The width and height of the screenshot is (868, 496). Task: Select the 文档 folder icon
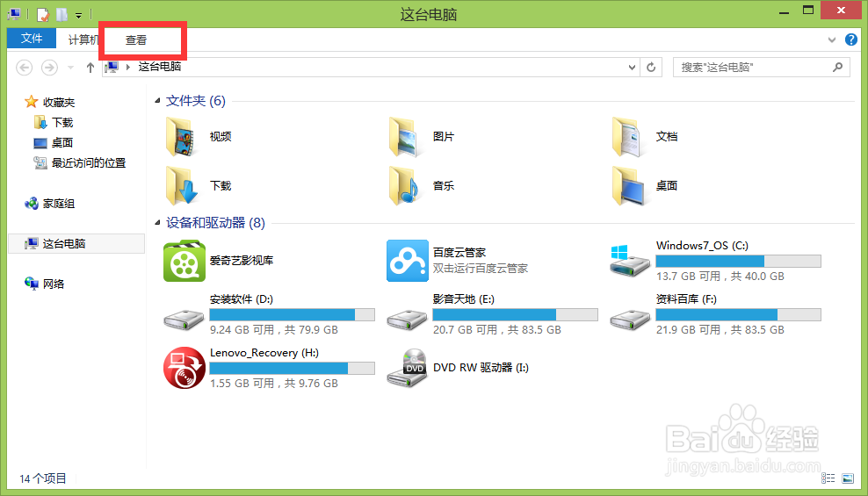point(628,137)
